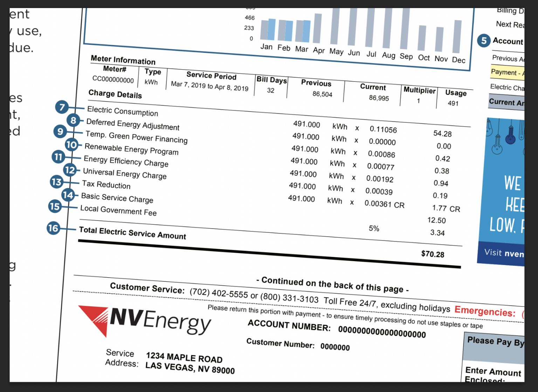Select the 'Meter Information' heading

123,60
